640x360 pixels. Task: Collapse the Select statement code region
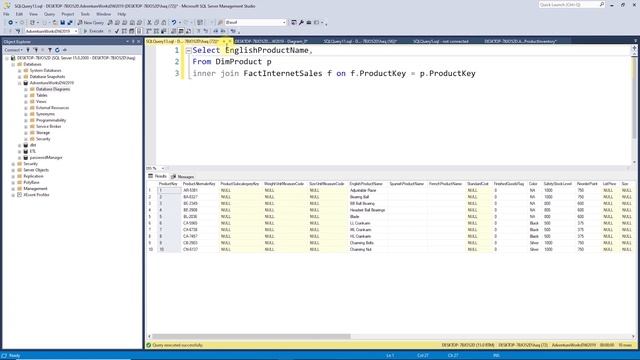tap(188, 51)
